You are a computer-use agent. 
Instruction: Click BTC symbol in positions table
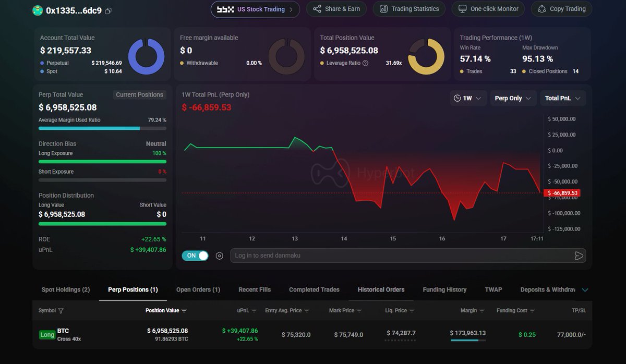click(63, 331)
